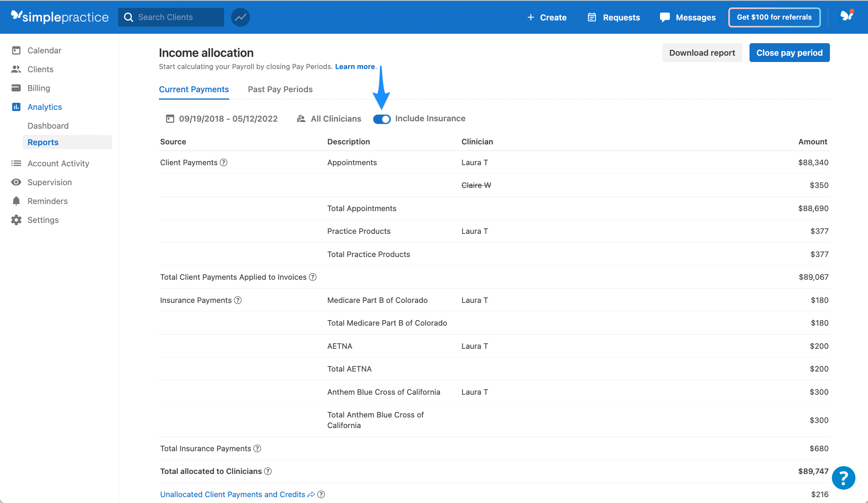Viewport: 868px width, 503px height.
Task: Open the analytics trend icon button
Action: pyautogui.click(x=241, y=17)
